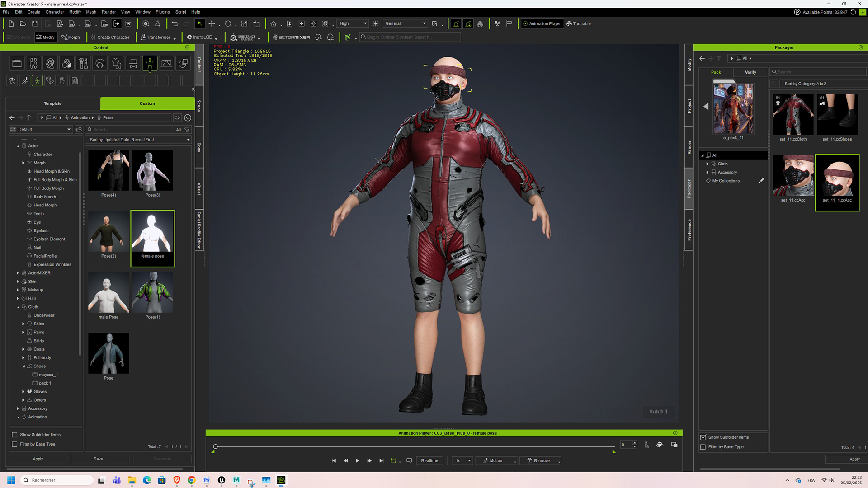
Task: Click the Windows Start button
Action: pos(11,480)
